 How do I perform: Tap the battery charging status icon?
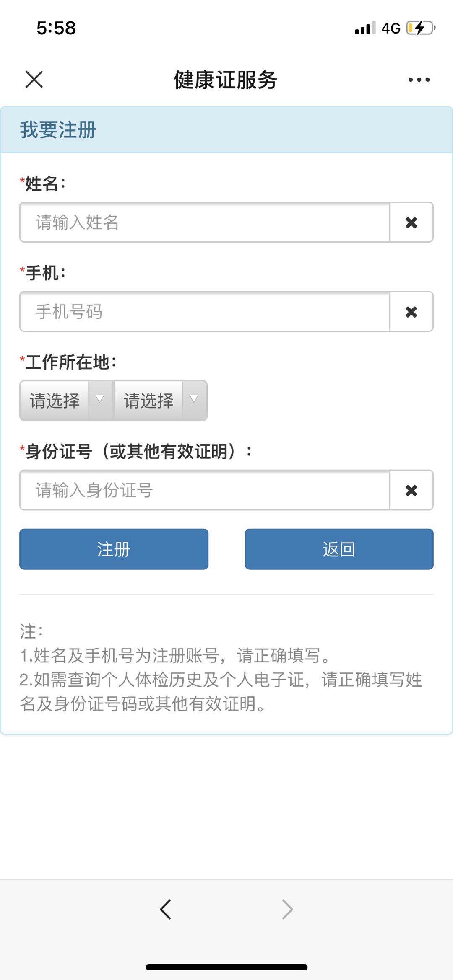421,28
